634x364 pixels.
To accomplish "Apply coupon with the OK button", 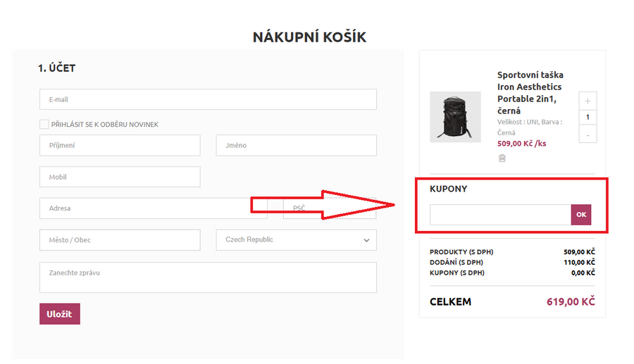I will click(x=580, y=215).
